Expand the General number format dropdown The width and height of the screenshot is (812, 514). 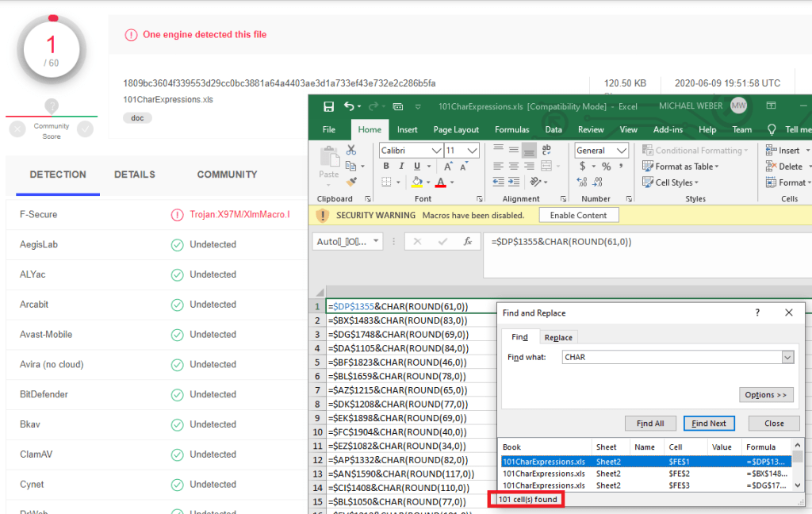click(622, 151)
